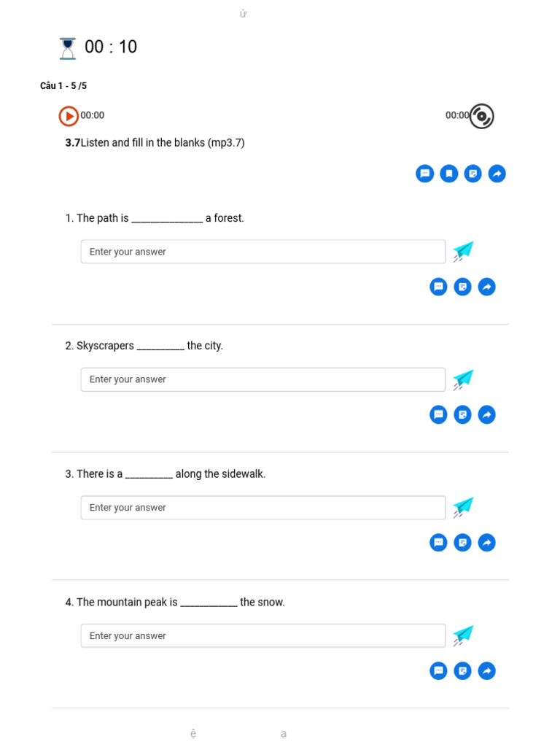
Task: Send the answer for question 2
Action: [x=463, y=379]
